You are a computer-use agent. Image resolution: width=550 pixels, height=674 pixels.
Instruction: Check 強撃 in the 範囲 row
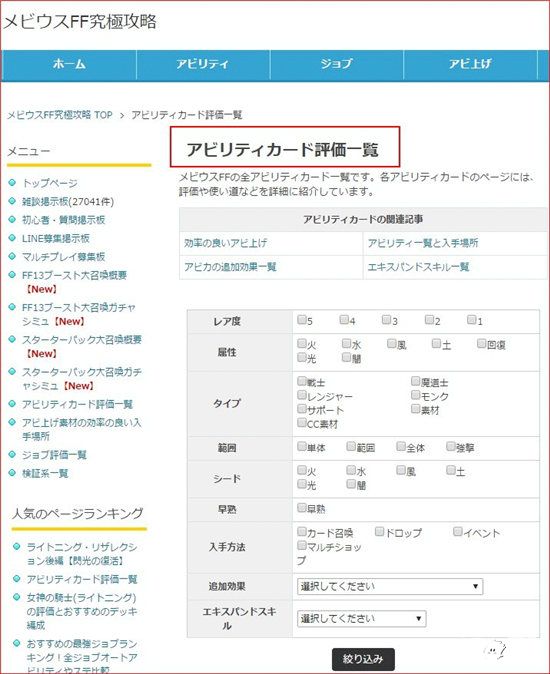click(x=450, y=446)
